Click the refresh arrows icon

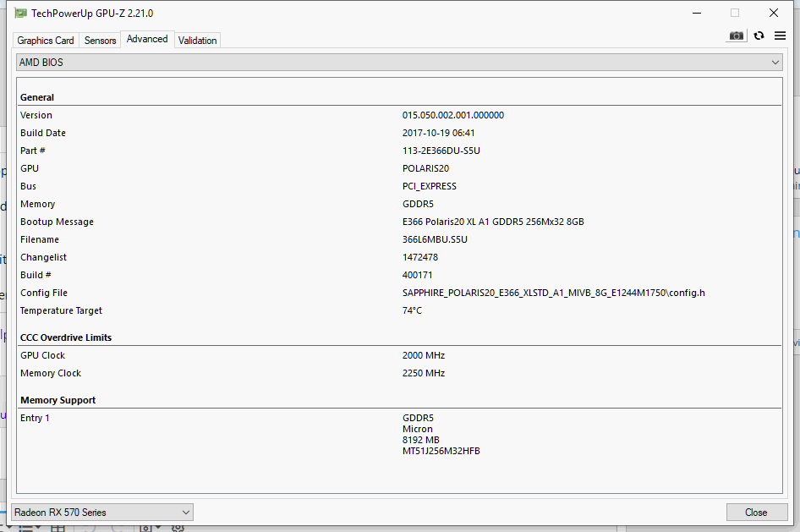tap(759, 36)
